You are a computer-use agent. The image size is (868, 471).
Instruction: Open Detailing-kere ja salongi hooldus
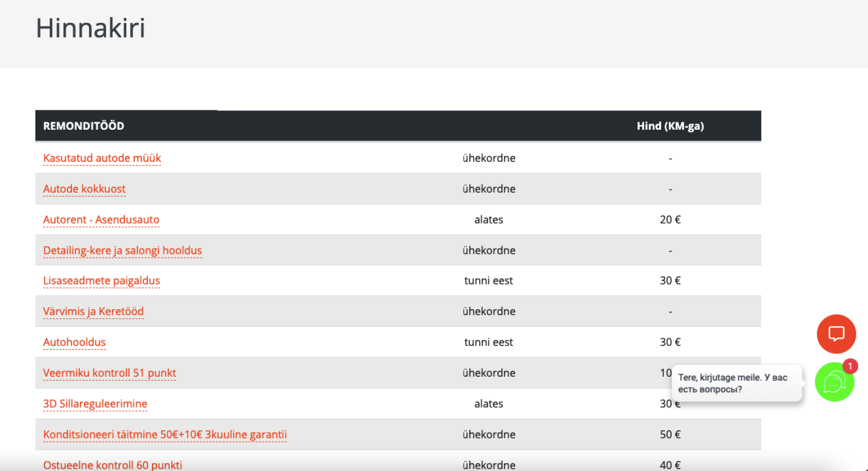pyautogui.click(x=122, y=250)
